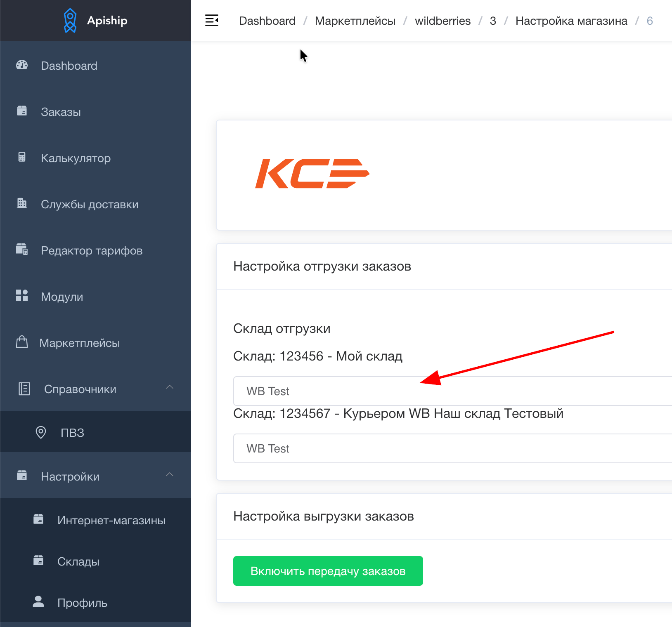Click the Включить передачу заказов button

tap(328, 571)
